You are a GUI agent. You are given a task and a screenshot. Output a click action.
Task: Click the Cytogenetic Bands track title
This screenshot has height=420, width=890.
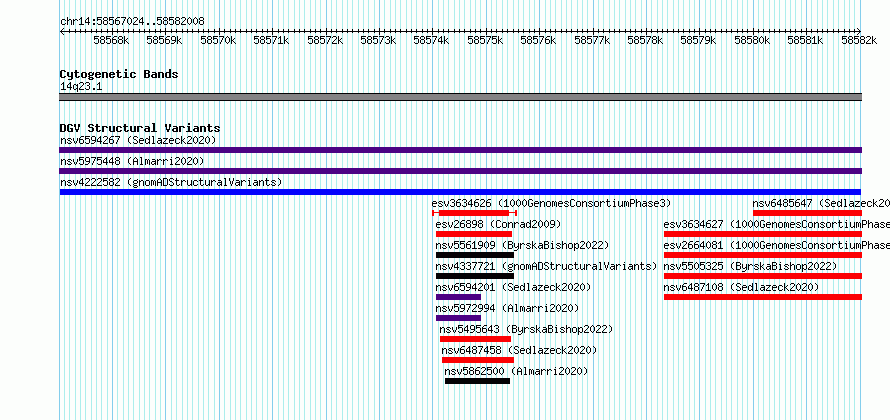pyautogui.click(x=119, y=74)
